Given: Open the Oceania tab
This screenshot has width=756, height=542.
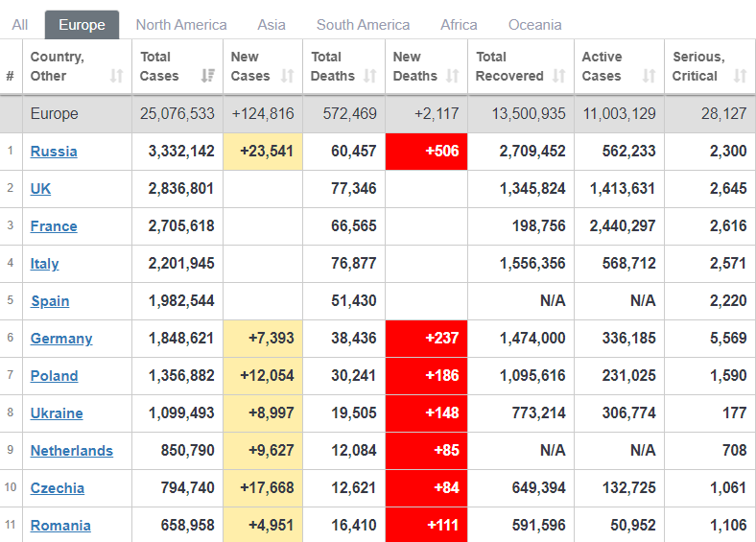Looking at the screenshot, I should pos(534,25).
